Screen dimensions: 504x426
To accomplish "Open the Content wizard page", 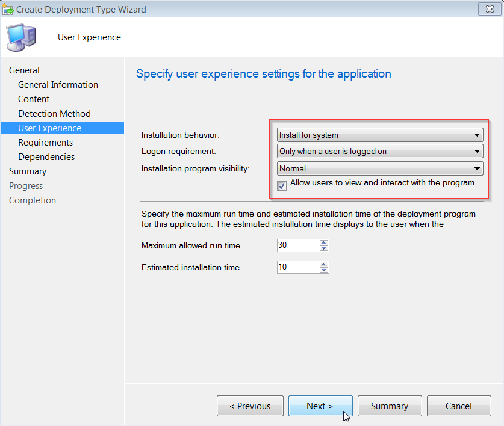I will click(33, 99).
